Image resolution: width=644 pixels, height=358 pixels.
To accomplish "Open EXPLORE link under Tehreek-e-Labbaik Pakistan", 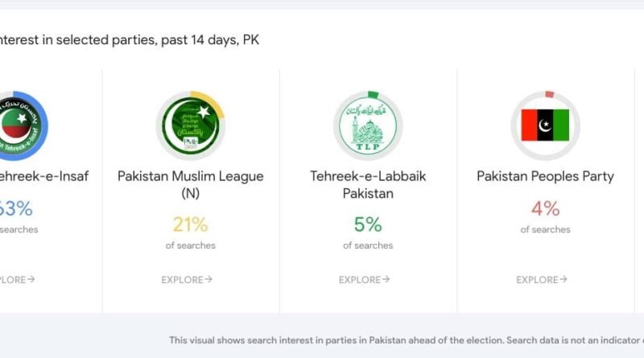I will tap(364, 280).
